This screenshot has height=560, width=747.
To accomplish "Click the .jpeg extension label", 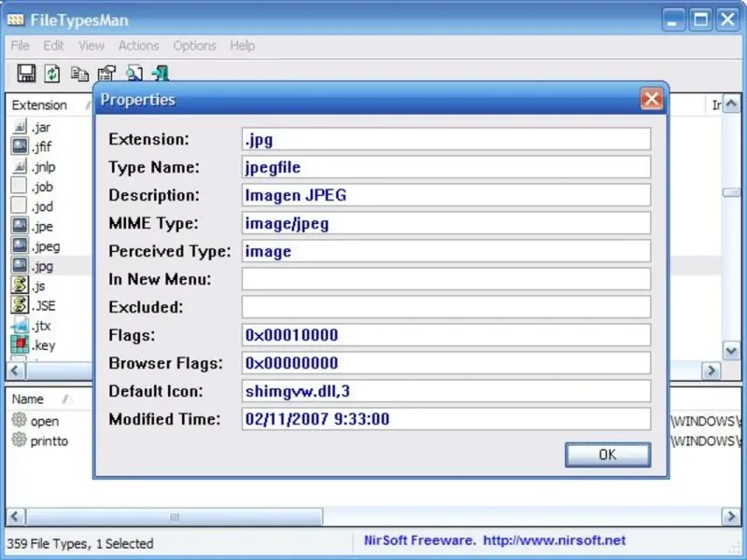I will point(46,246).
